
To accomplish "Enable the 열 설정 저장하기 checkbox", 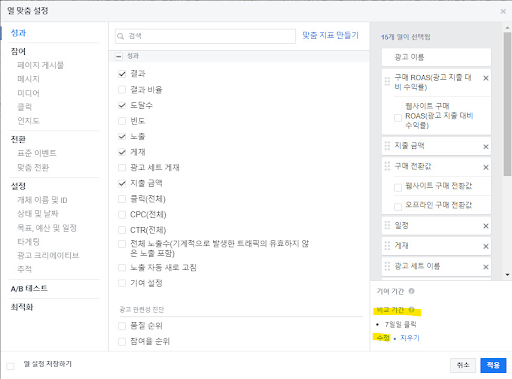I will (x=11, y=366).
